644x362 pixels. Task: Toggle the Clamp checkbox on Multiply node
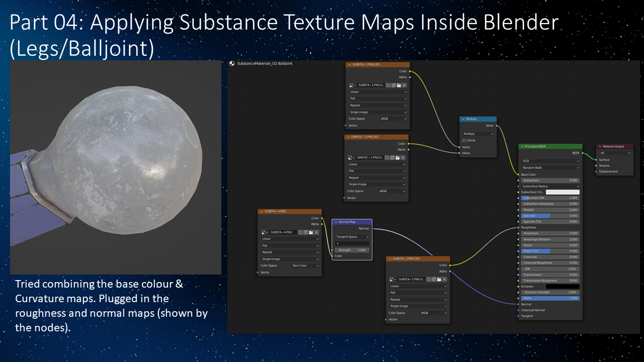coord(464,140)
